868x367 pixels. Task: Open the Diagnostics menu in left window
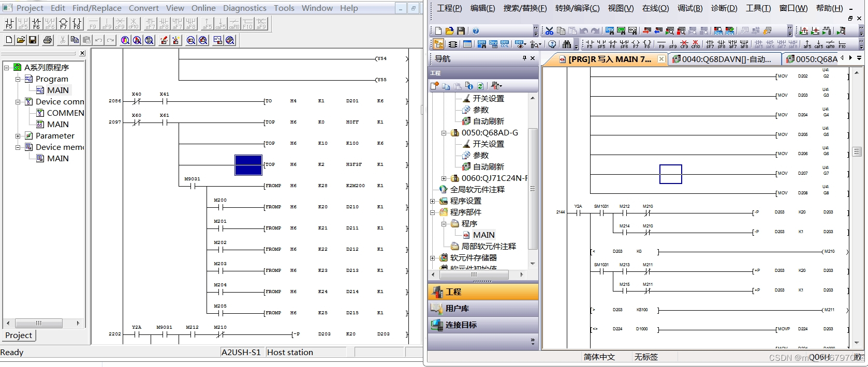coord(244,8)
